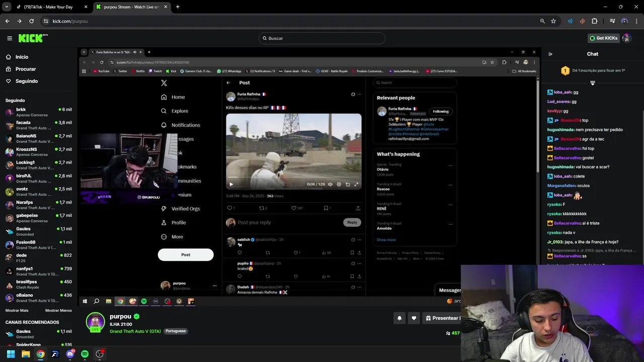Click purpou's live avatar
Image resolution: width=644 pixels, height=362 pixels.
[95, 322]
